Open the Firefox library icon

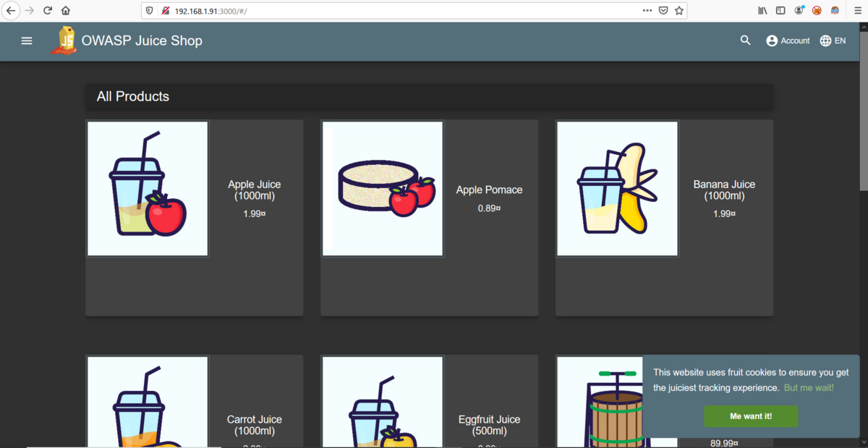tap(762, 11)
